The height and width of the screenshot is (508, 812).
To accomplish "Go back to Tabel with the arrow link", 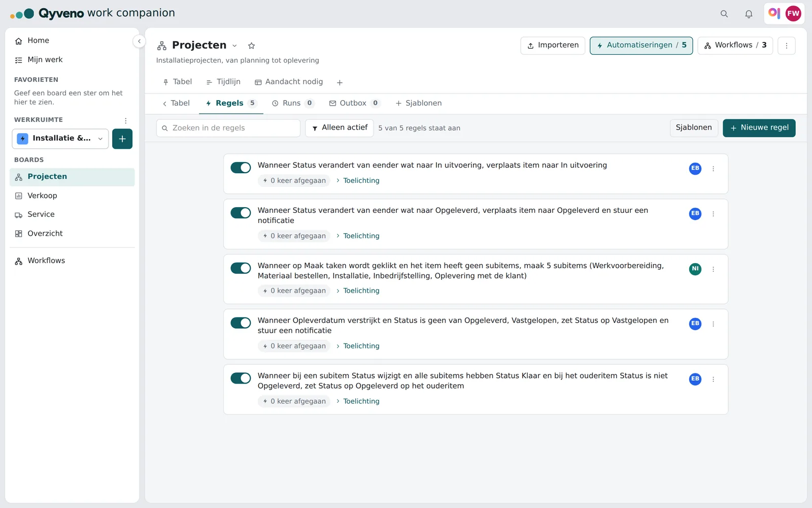I will click(x=176, y=103).
